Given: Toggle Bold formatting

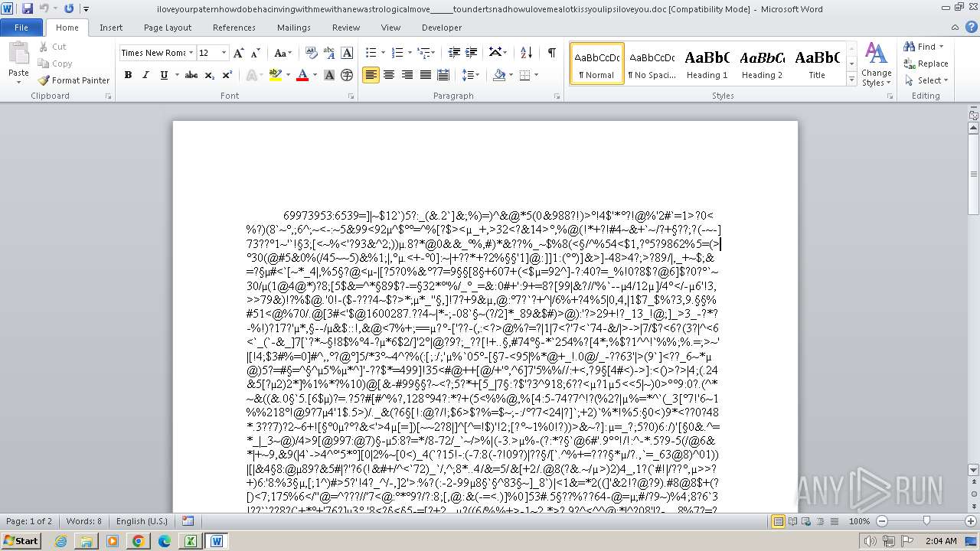Looking at the screenshot, I should pos(128,75).
